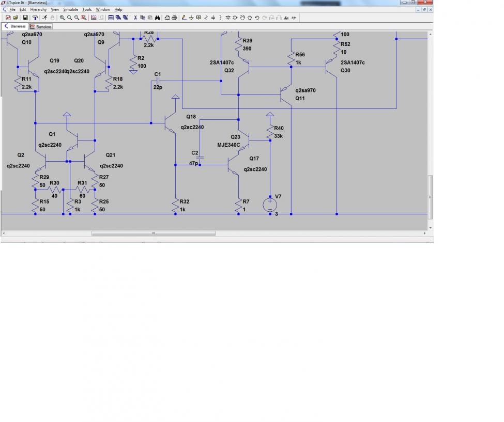
Task: Switch to the Blameless waveform tab
Action: coord(40,27)
